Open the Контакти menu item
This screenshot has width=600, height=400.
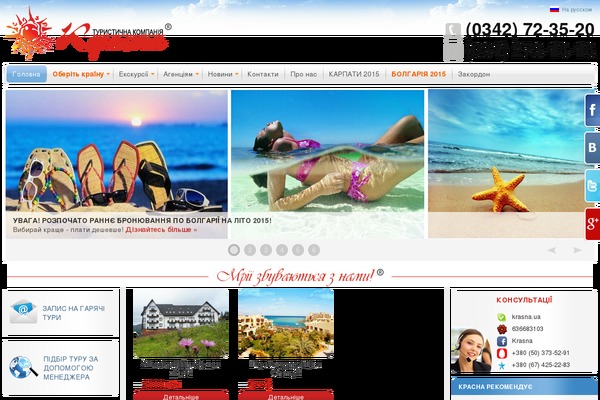262,74
